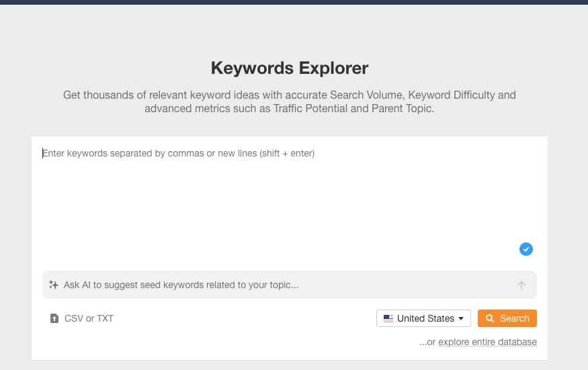This screenshot has width=588, height=370.
Task: Click the Ask AI seed keywords field
Action: (x=289, y=285)
